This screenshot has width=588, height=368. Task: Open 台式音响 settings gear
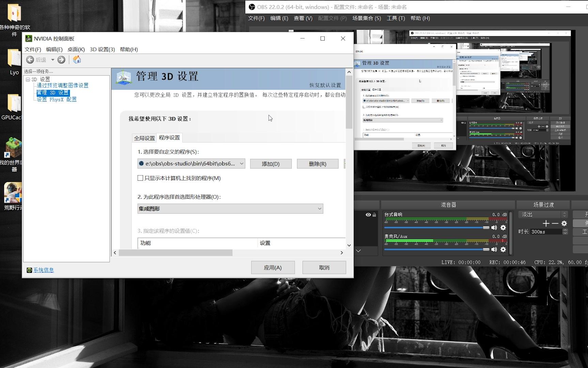pos(503,227)
